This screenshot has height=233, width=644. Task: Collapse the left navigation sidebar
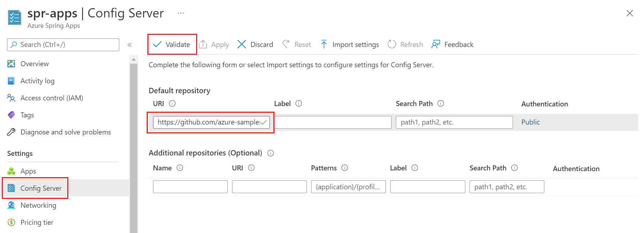130,45
